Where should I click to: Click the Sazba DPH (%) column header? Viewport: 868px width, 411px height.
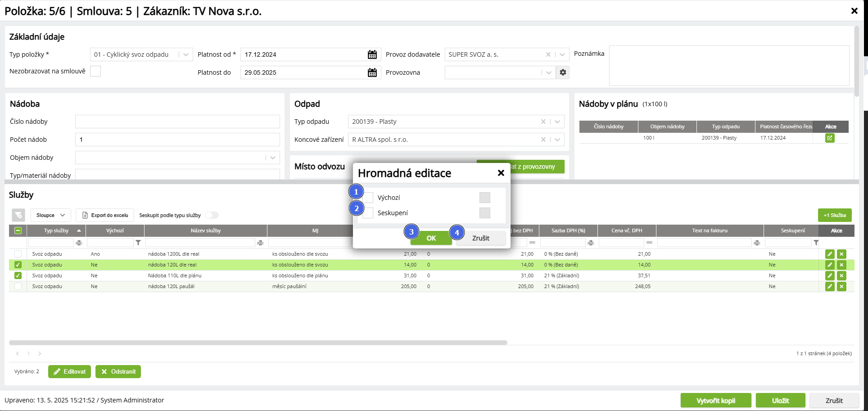point(568,230)
